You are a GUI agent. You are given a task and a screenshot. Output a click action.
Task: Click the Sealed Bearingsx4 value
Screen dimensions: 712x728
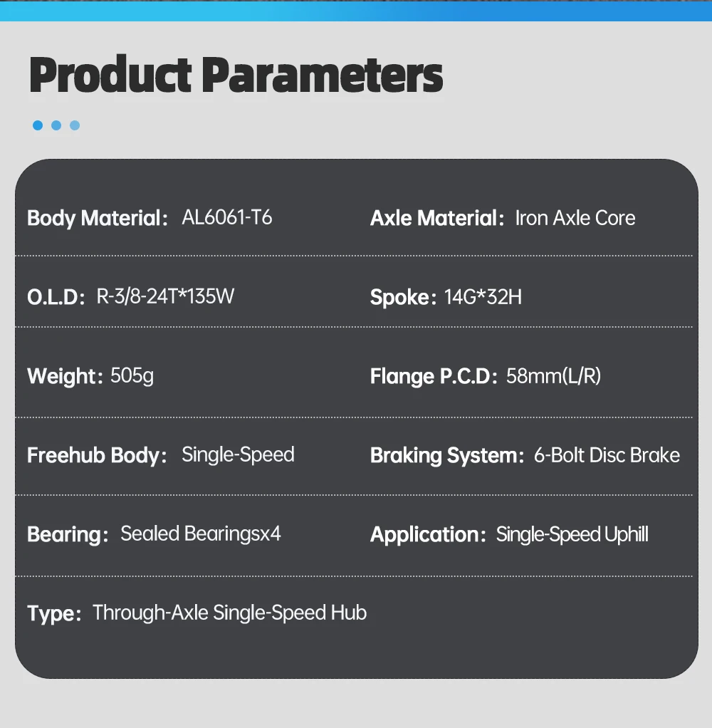click(x=201, y=534)
